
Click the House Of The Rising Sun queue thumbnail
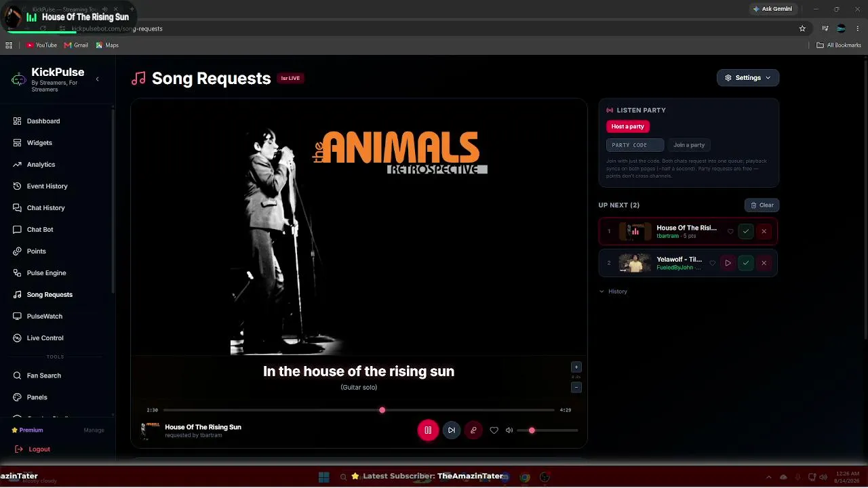pos(635,232)
